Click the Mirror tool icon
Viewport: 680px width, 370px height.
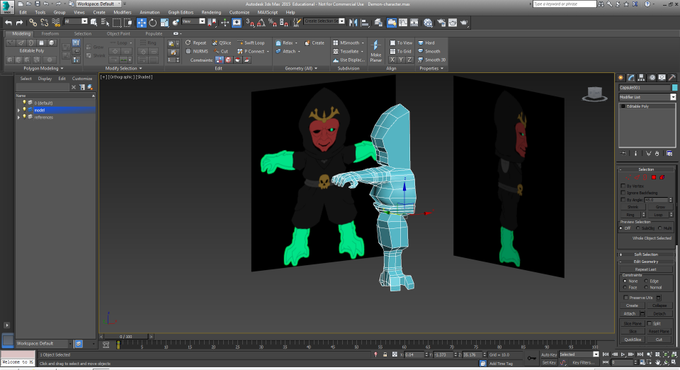353,23
